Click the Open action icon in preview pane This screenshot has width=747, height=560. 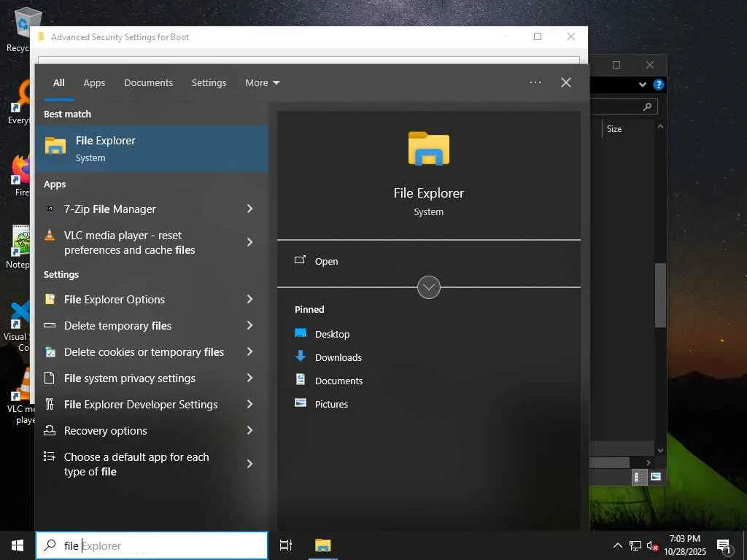[x=300, y=260]
